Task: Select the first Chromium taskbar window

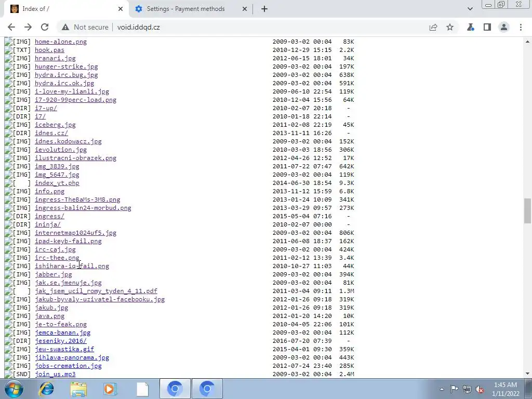Action: tap(175, 389)
